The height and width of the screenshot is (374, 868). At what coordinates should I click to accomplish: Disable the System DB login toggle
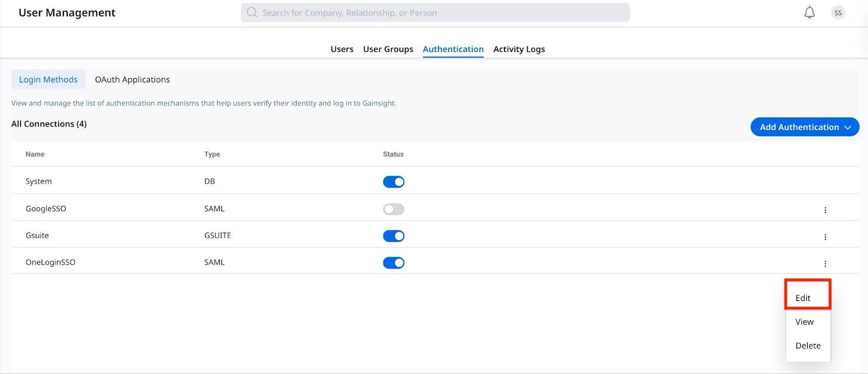coord(394,182)
